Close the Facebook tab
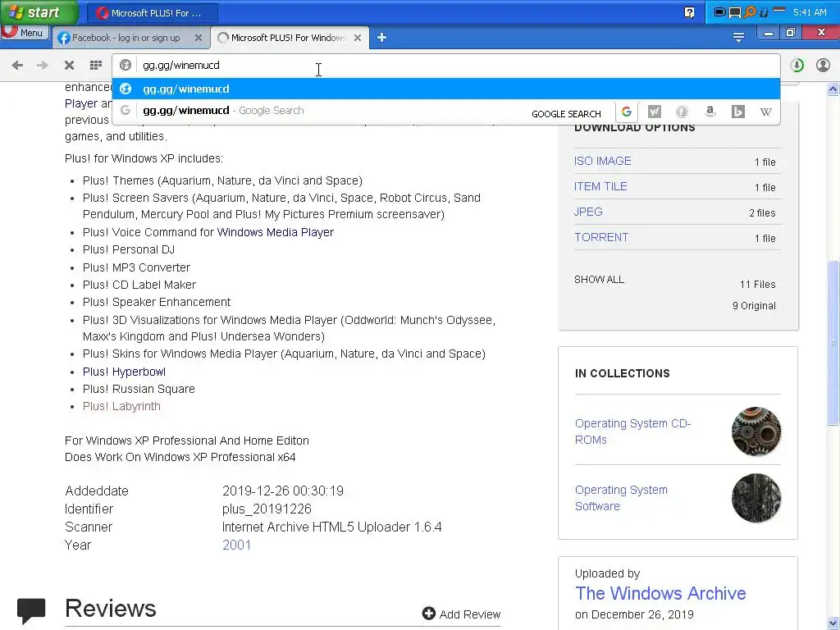Image resolution: width=840 pixels, height=630 pixels. point(199,38)
